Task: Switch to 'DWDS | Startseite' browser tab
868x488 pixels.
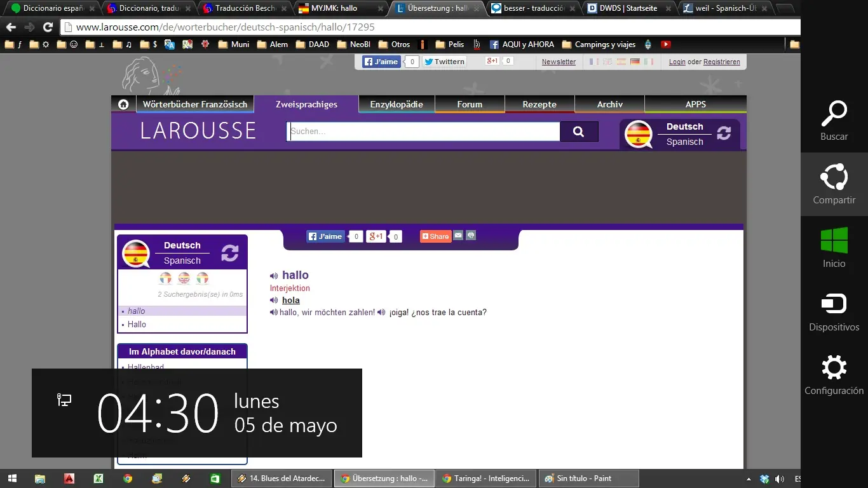Action: (629, 9)
